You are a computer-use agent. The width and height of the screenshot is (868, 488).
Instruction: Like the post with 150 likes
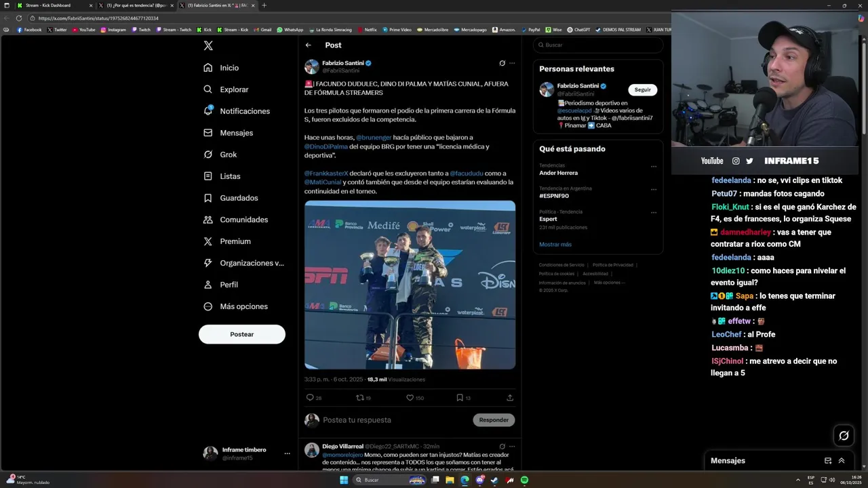point(410,398)
